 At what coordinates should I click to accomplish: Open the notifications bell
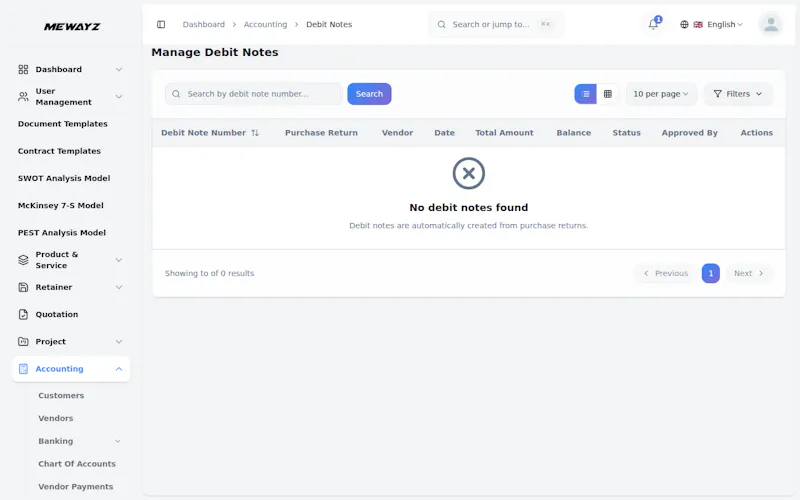click(653, 24)
